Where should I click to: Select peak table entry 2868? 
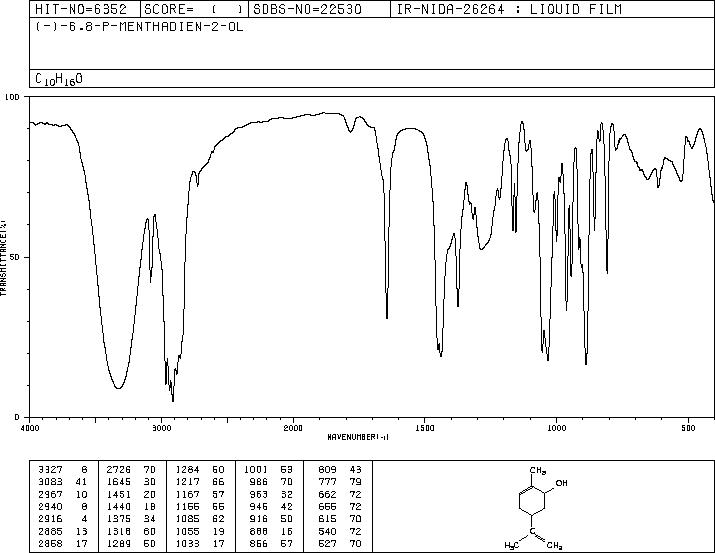tap(50, 543)
